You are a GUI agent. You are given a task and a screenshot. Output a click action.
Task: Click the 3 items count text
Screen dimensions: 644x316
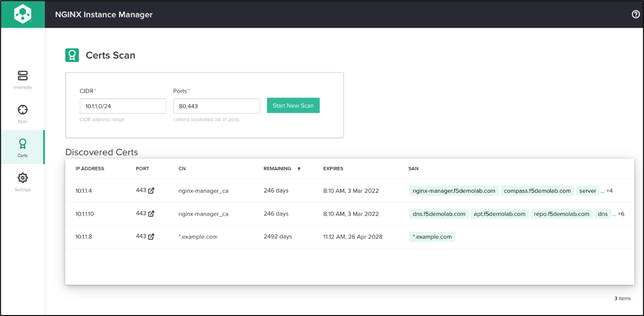tap(623, 298)
